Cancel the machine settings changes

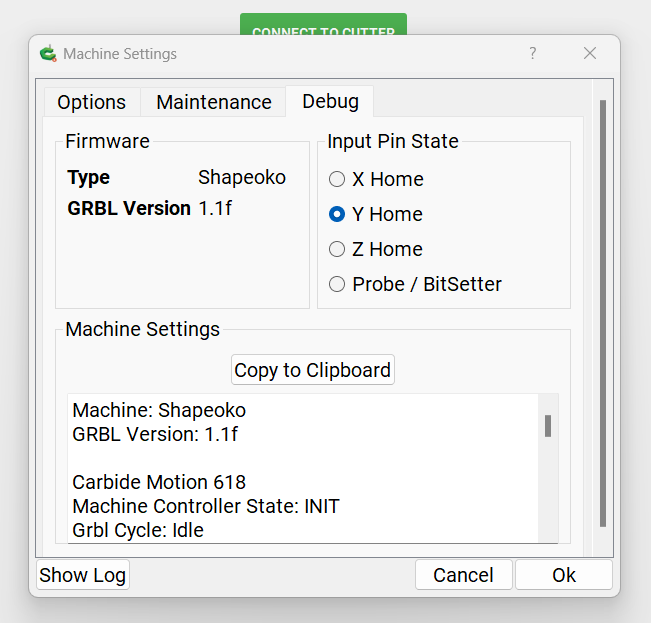click(x=463, y=575)
